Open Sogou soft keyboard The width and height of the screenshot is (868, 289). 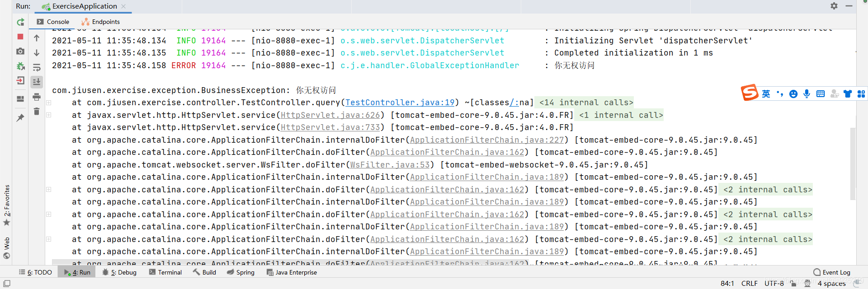821,94
